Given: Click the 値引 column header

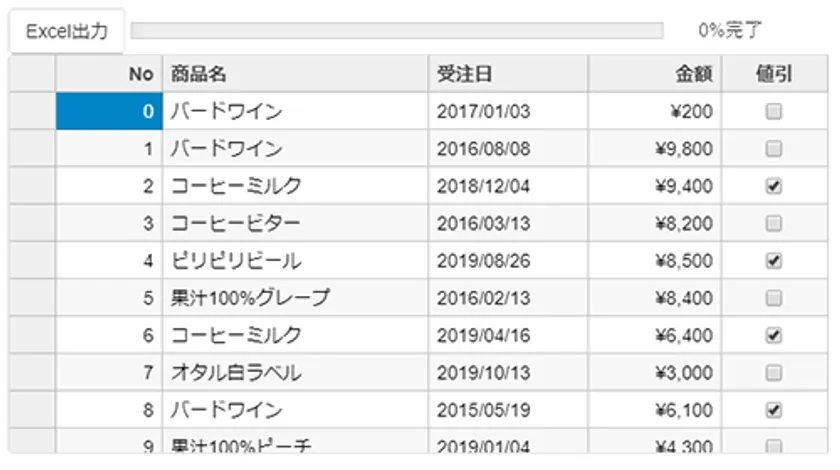Looking at the screenshot, I should click(x=774, y=74).
